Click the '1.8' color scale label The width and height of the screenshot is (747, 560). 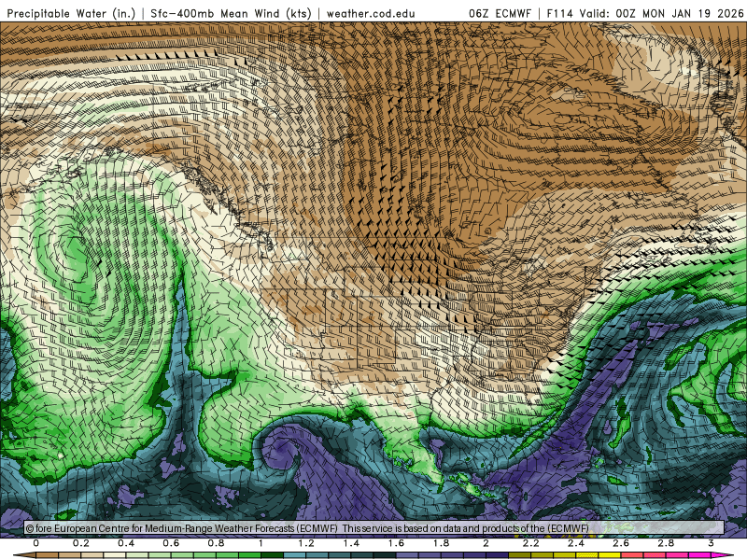441,543
